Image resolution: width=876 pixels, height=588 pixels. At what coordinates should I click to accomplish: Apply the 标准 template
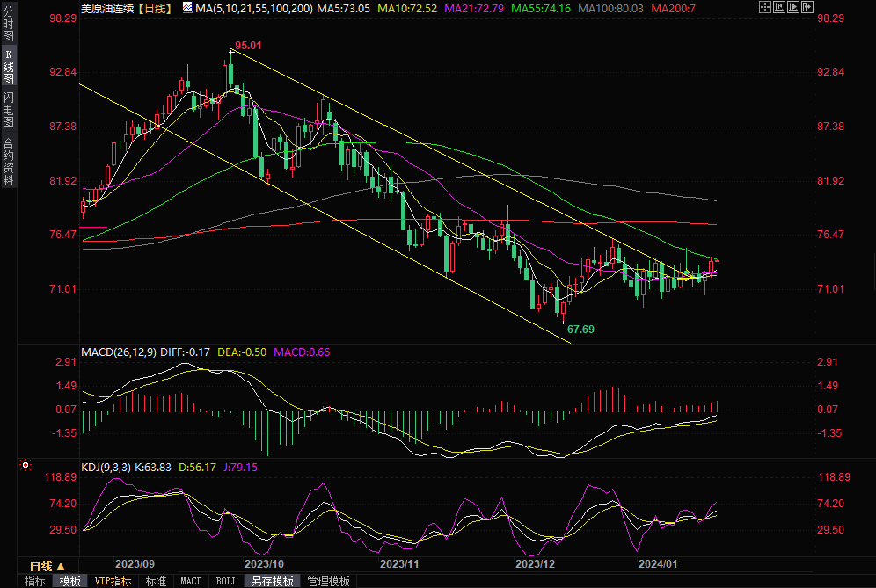tap(156, 581)
